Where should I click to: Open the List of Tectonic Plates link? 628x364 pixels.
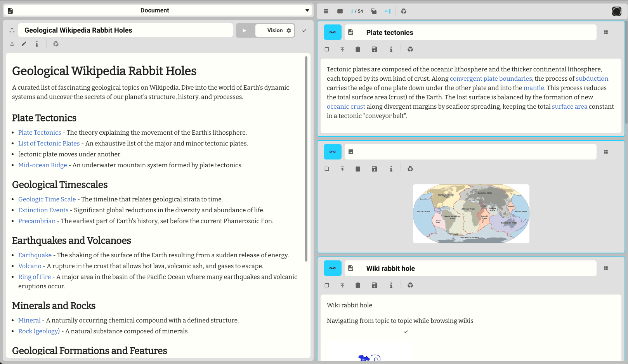point(49,144)
